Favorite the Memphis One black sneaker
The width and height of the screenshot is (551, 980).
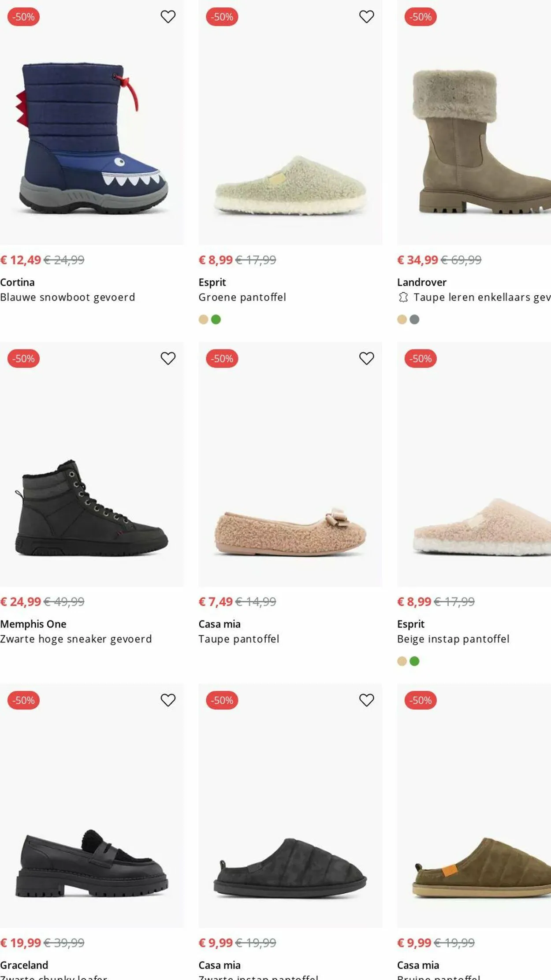(168, 358)
